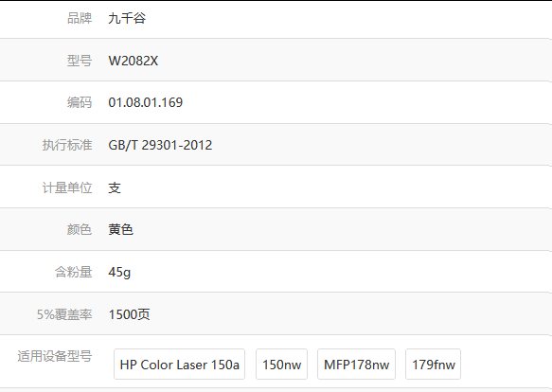Select the model number W2082X
This screenshot has height=392, width=552.
pos(134,61)
